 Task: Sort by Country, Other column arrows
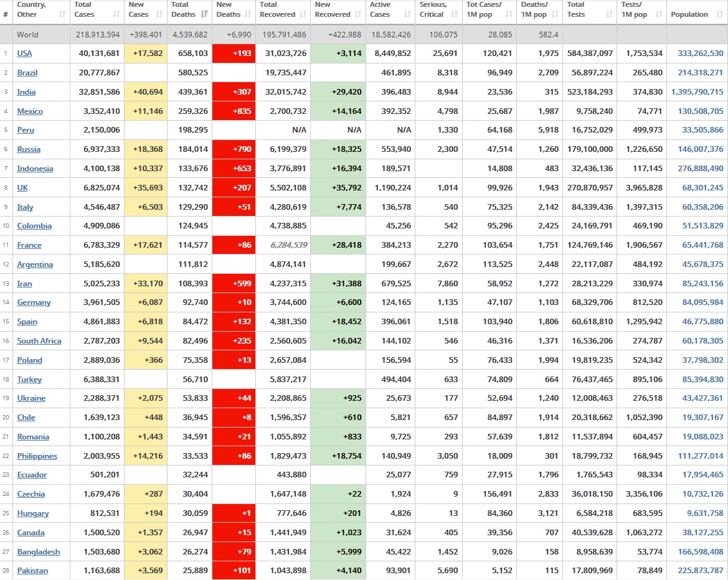click(62, 14)
